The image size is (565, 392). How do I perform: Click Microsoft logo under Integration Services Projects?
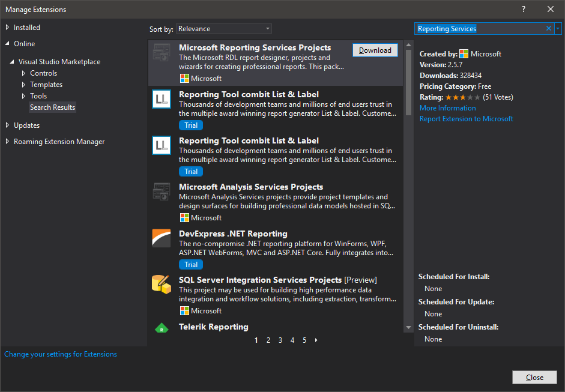coord(184,310)
